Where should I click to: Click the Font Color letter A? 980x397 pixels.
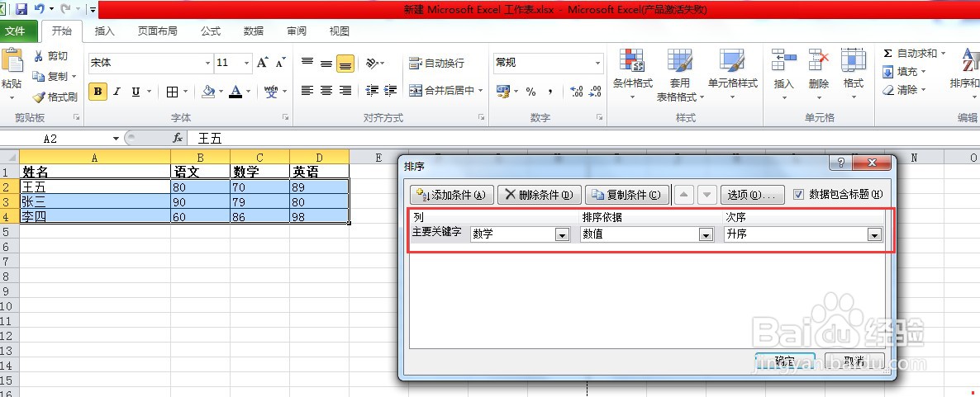pyautogui.click(x=235, y=92)
